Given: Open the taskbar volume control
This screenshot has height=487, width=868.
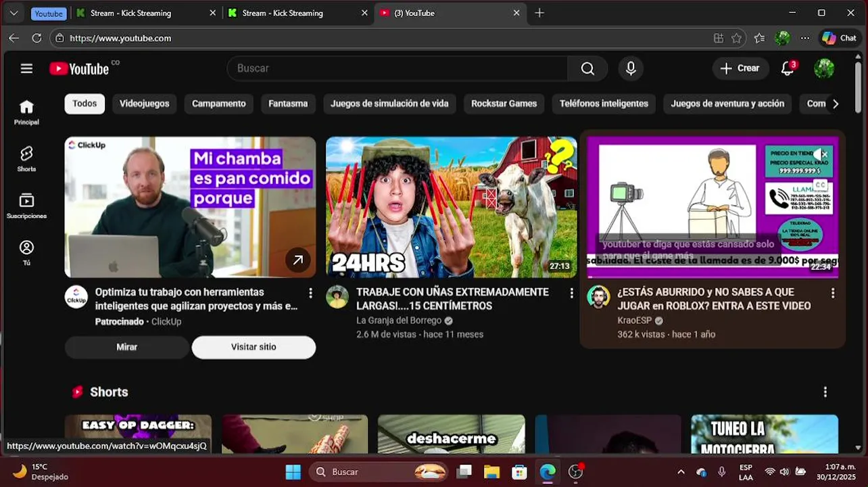Looking at the screenshot, I should click(784, 472).
